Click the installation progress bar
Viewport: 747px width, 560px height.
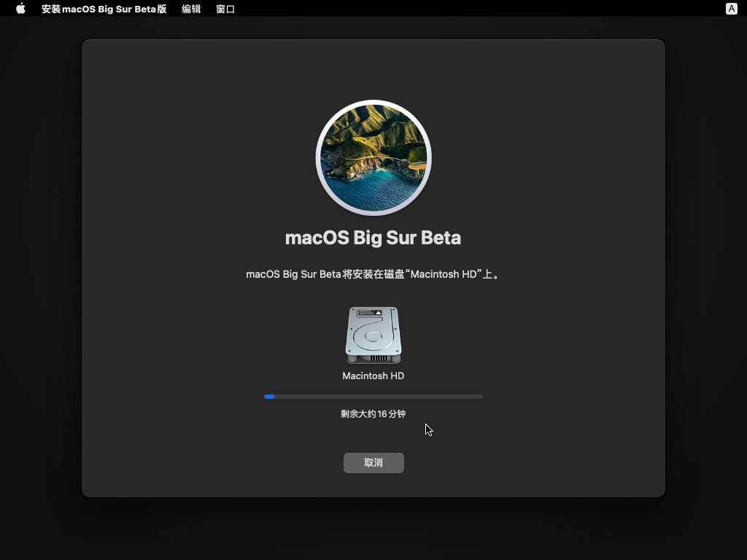(373, 397)
